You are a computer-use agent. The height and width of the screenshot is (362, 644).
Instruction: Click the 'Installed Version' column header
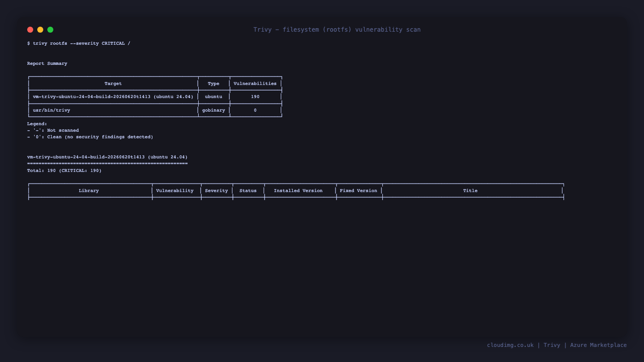click(298, 191)
